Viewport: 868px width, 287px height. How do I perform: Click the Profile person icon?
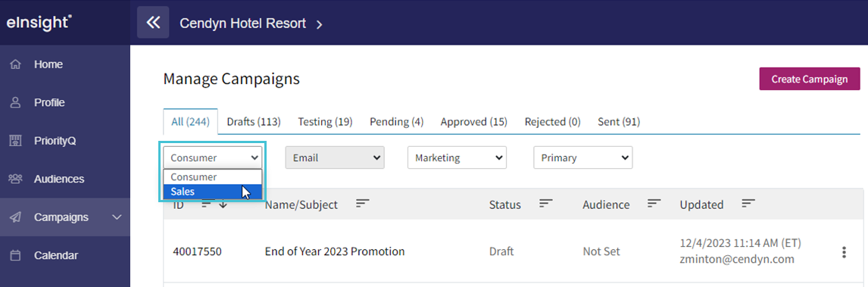pyautogui.click(x=15, y=103)
